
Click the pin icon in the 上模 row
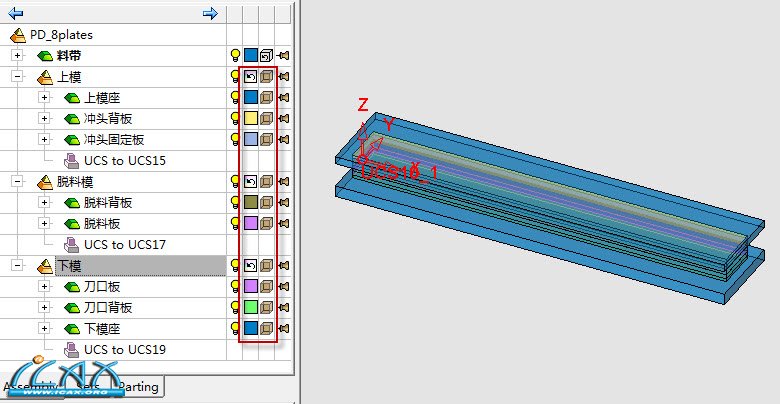283,76
